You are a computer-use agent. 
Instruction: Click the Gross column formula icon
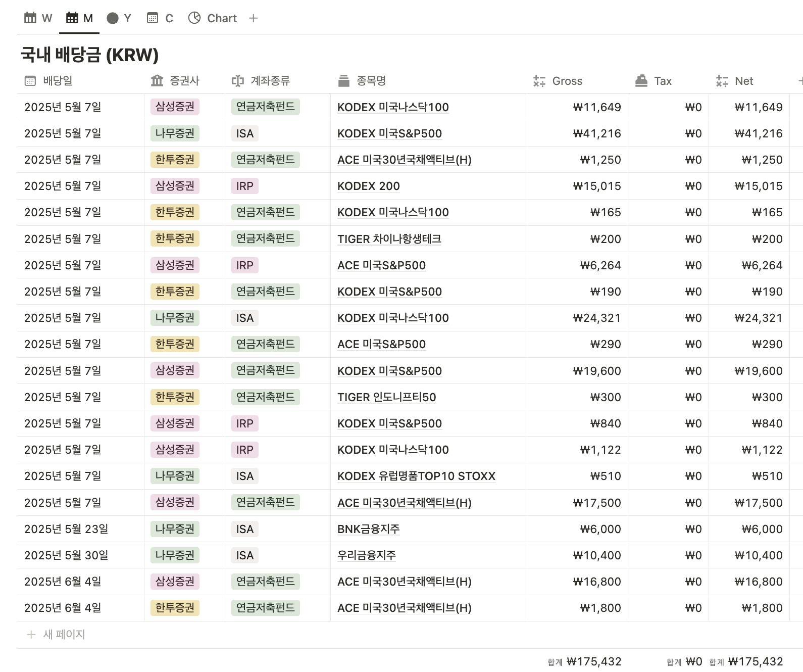(539, 81)
